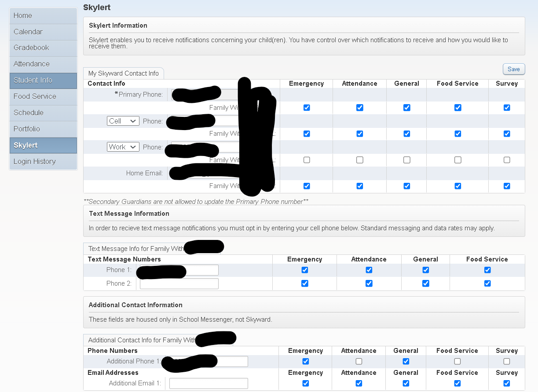Image resolution: width=538 pixels, height=392 pixels.
Task: Toggle Food Service checkbox for Home Email
Action: 458,186
